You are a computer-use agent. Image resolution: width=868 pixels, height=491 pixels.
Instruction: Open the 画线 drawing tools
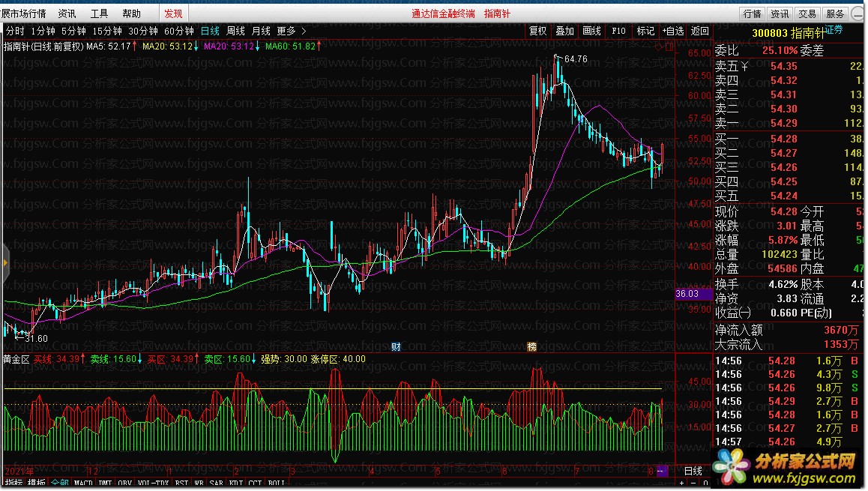[x=591, y=31]
